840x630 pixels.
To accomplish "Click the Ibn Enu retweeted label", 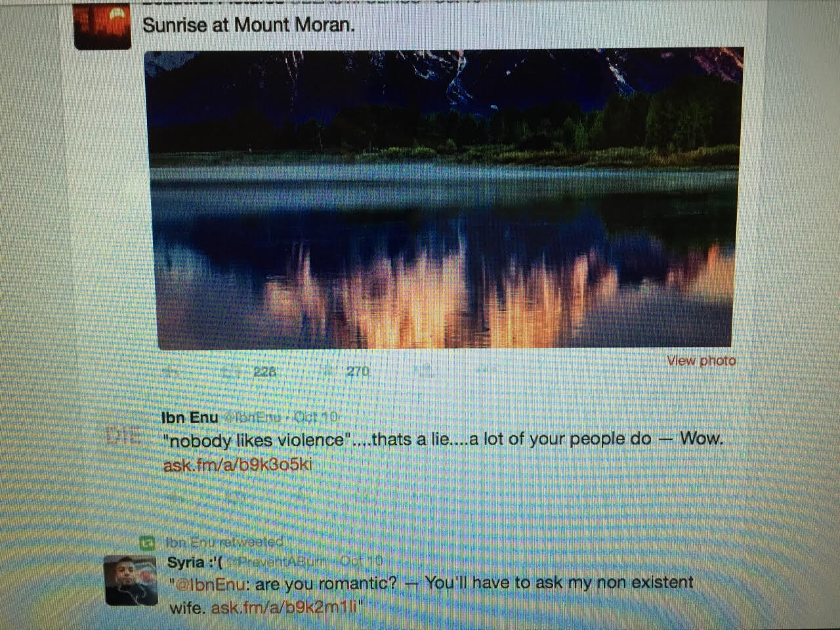I will [224, 542].
